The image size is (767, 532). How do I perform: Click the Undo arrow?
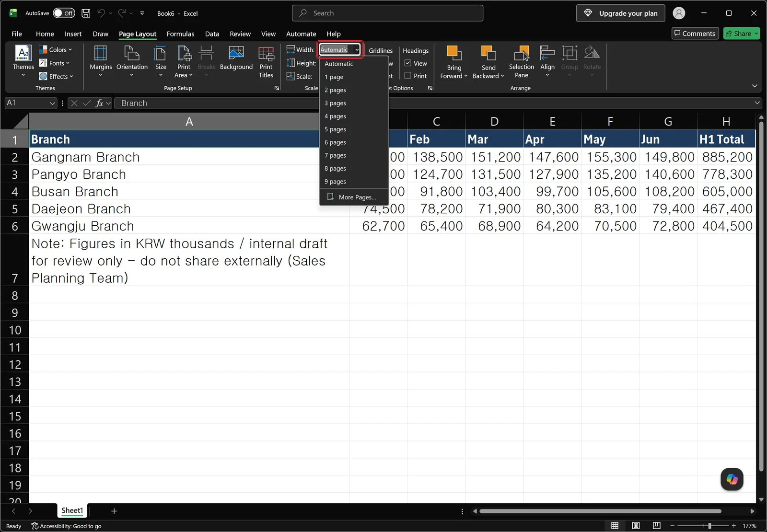tap(101, 13)
